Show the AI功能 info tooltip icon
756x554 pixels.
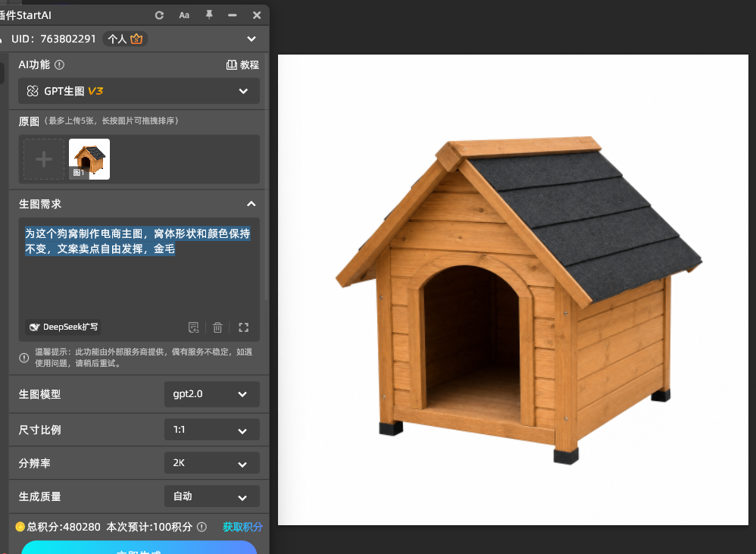[x=59, y=64]
